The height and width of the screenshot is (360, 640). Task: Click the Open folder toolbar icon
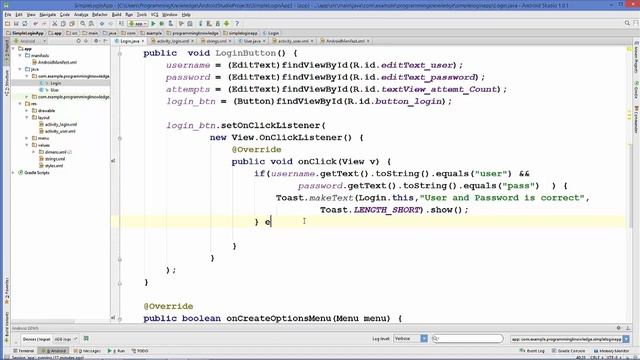point(7,24)
